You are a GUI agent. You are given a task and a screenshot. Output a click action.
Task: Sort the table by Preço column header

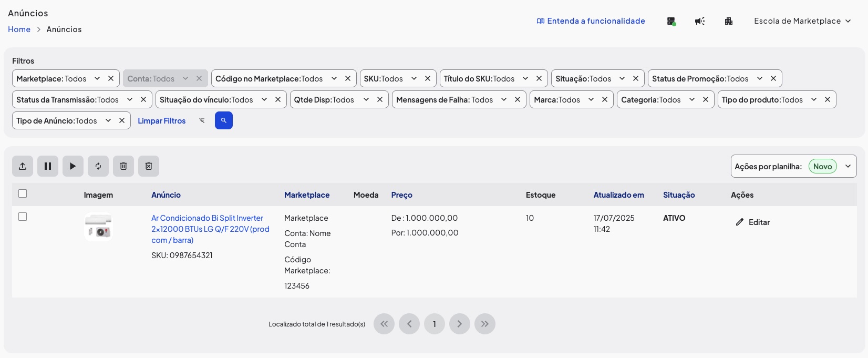coord(401,195)
